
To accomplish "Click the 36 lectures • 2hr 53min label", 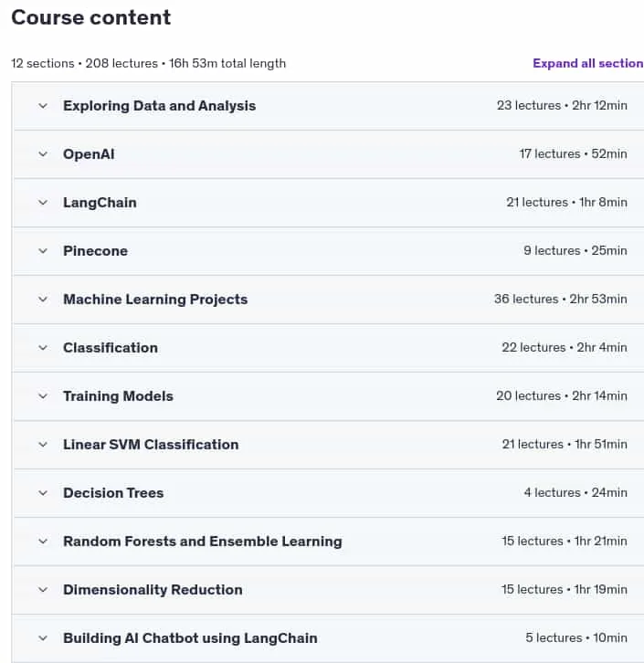I will click(560, 299).
